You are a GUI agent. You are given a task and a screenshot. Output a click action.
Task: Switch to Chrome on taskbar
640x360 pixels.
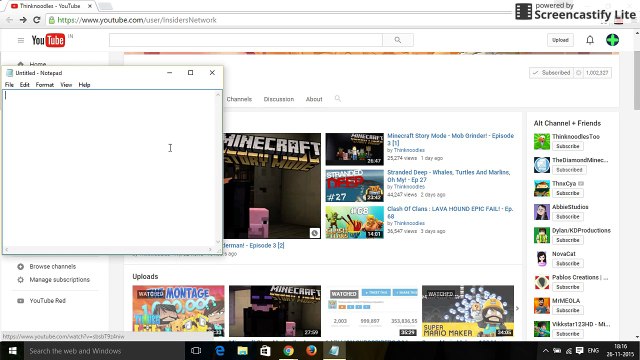coord(288,351)
